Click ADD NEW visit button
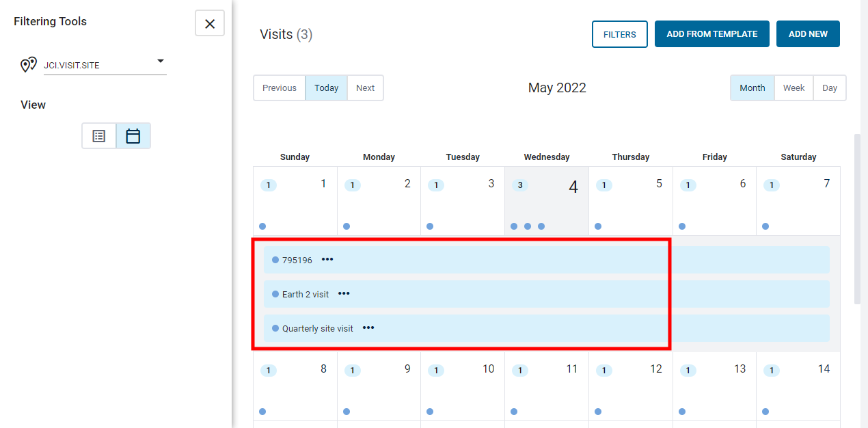 point(808,34)
